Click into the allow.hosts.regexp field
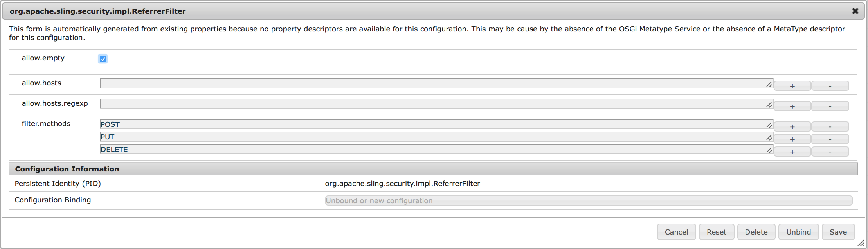The height and width of the screenshot is (249, 868). pyautogui.click(x=430, y=104)
